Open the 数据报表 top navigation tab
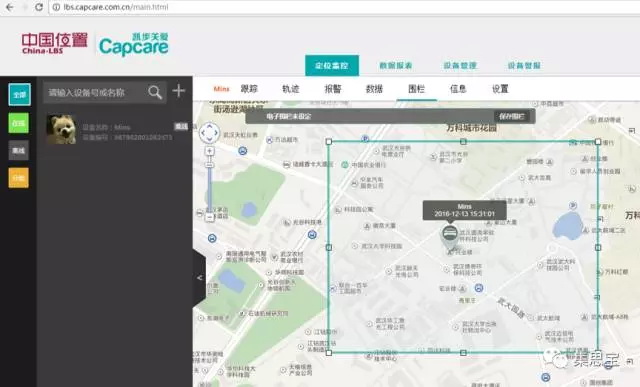 396,65
